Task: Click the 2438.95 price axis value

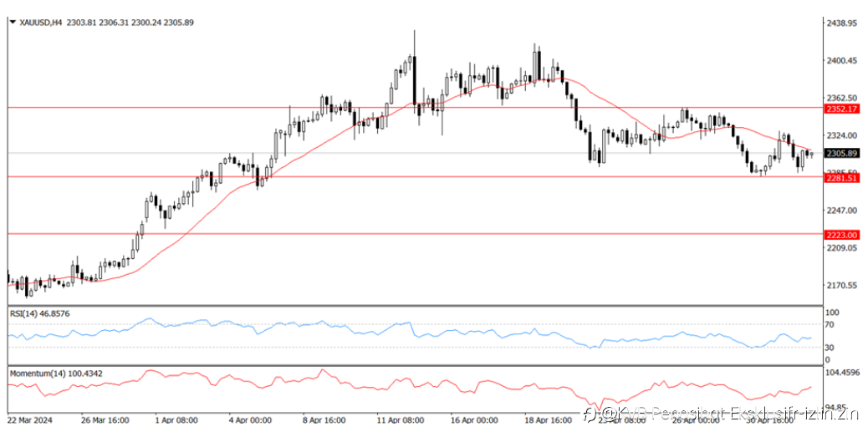Action: 841,23
